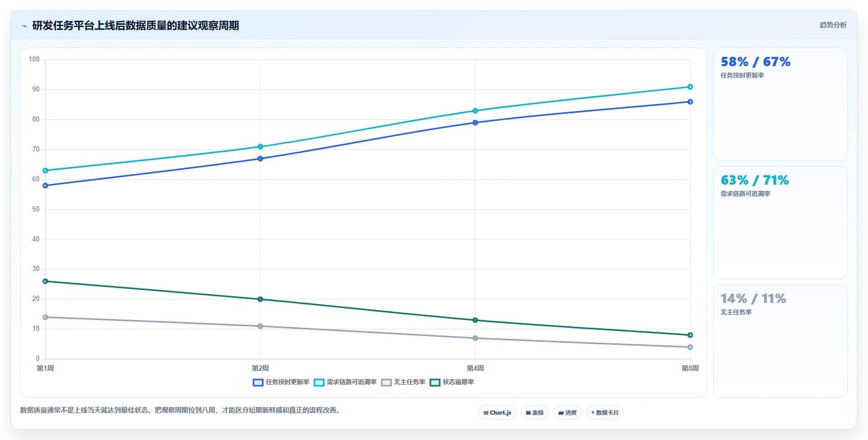
Task: Click the 0 y-axis label
Action: pyautogui.click(x=38, y=359)
